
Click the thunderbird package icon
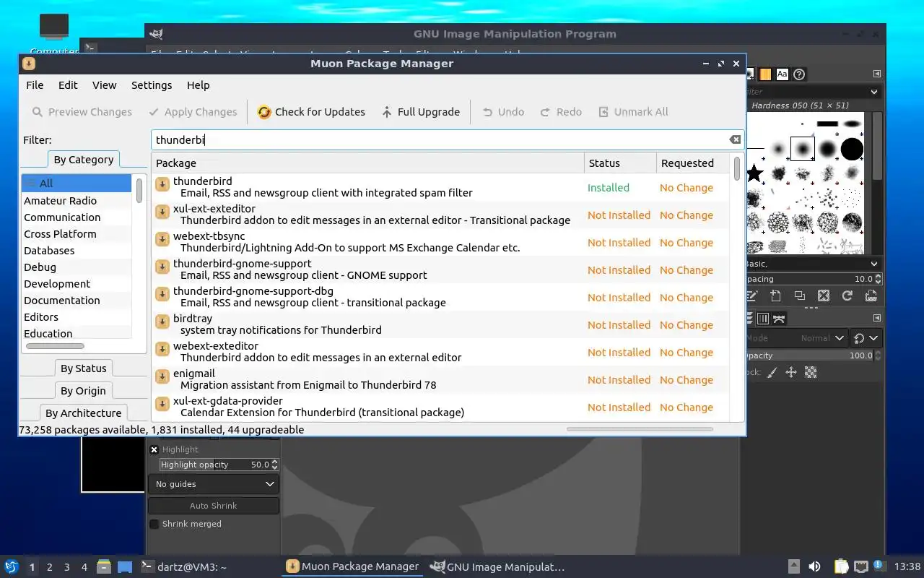tap(162, 185)
